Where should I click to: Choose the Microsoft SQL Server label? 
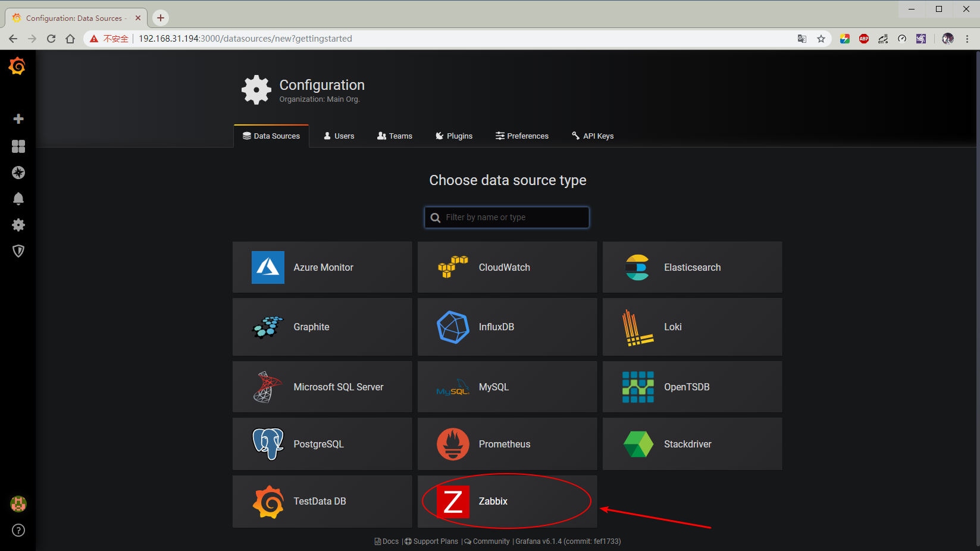tap(339, 387)
